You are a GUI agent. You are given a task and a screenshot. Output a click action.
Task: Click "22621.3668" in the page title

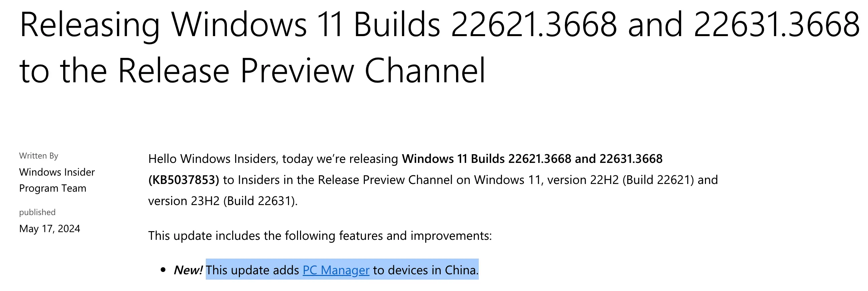(x=534, y=24)
